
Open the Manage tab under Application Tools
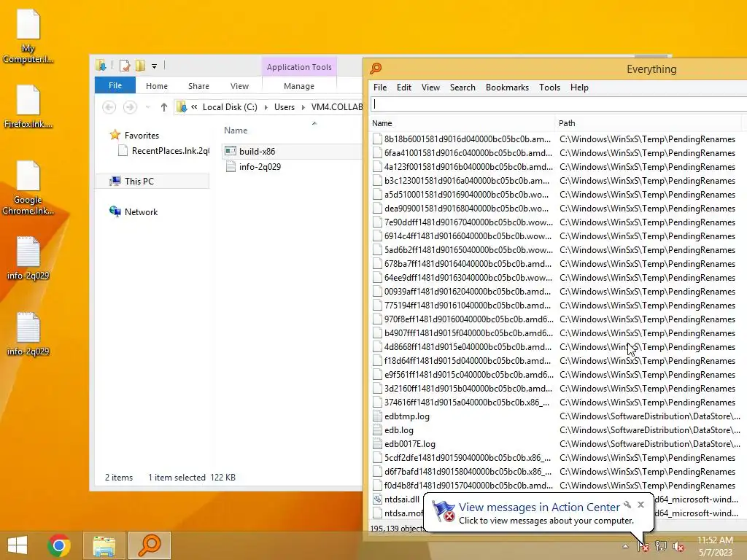click(298, 86)
